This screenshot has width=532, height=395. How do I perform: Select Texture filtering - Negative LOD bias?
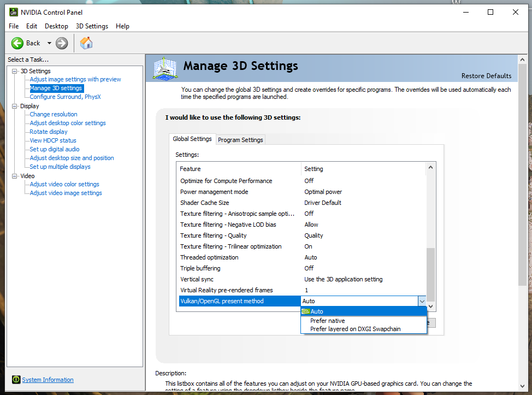(302, 225)
